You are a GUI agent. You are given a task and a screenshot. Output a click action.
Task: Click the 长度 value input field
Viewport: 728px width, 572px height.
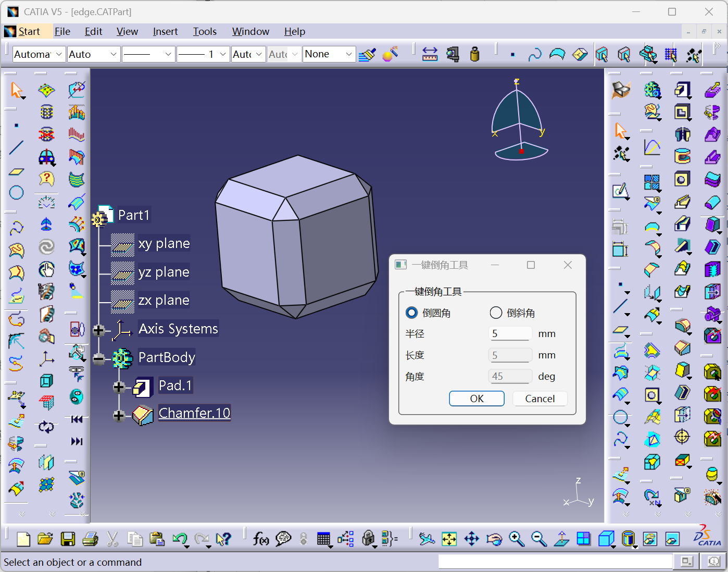(x=510, y=355)
